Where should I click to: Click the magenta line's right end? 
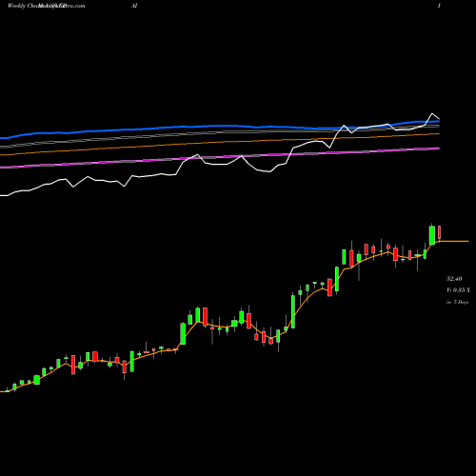click(438, 149)
